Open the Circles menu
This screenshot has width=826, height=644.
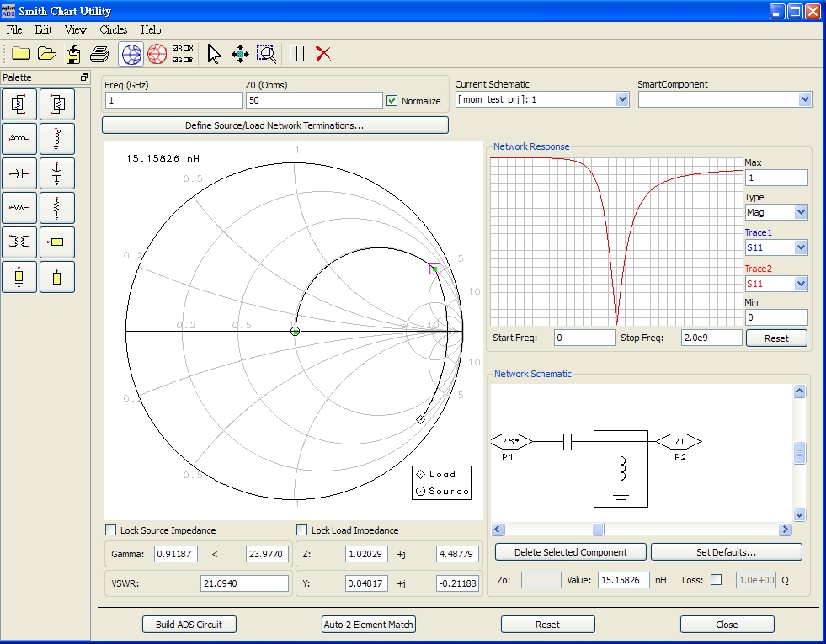click(114, 30)
